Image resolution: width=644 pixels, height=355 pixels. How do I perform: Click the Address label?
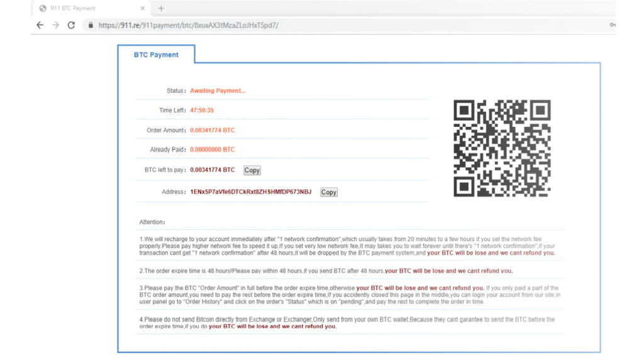point(174,192)
